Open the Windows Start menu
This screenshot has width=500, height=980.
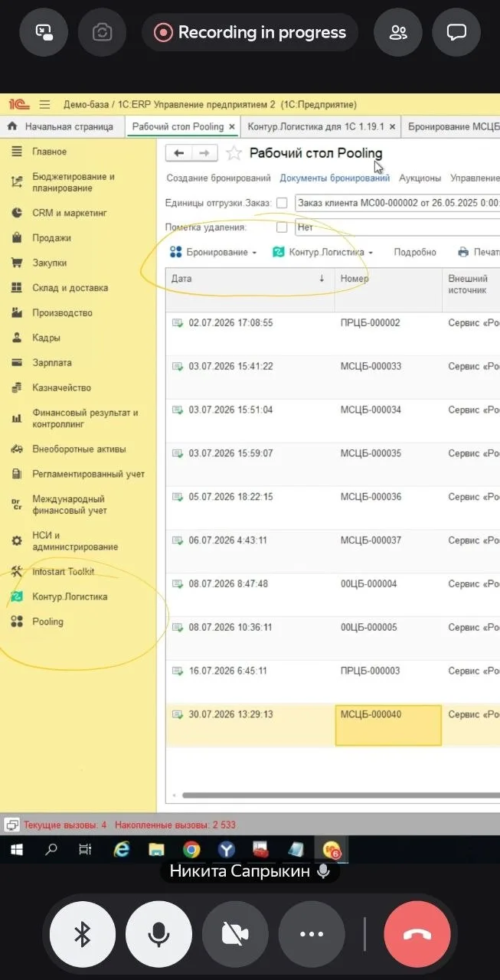pos(15,849)
